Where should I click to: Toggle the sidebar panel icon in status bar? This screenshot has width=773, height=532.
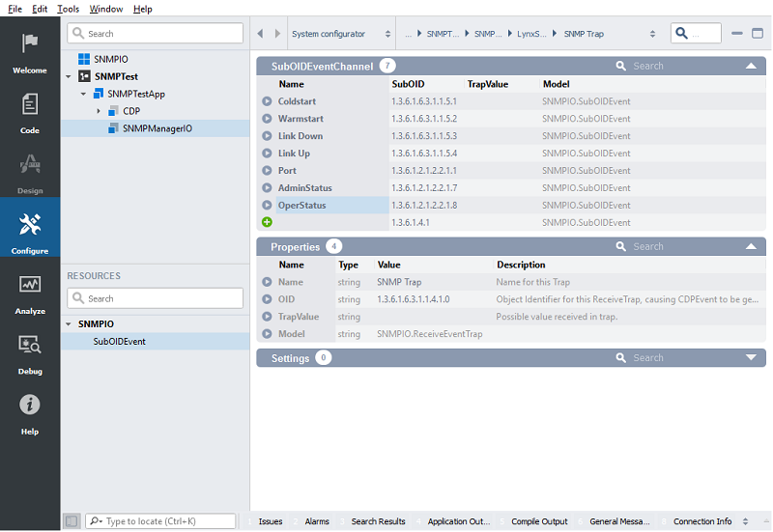pos(72,521)
